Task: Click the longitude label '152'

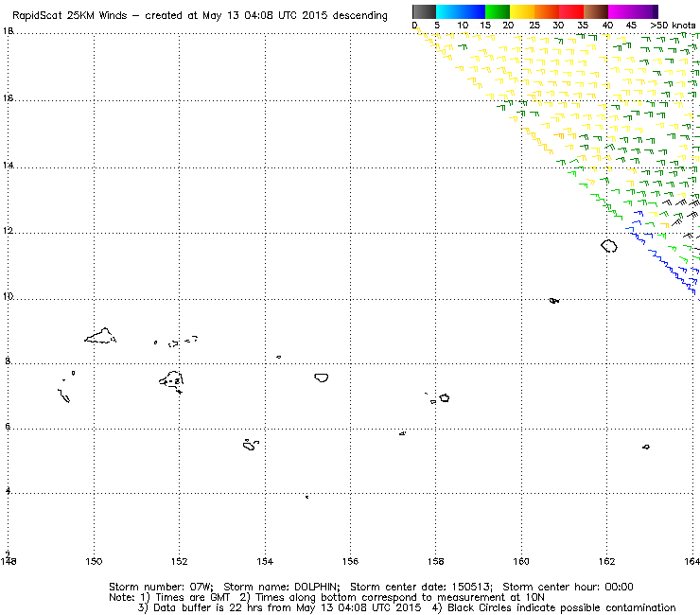Action: [180, 561]
